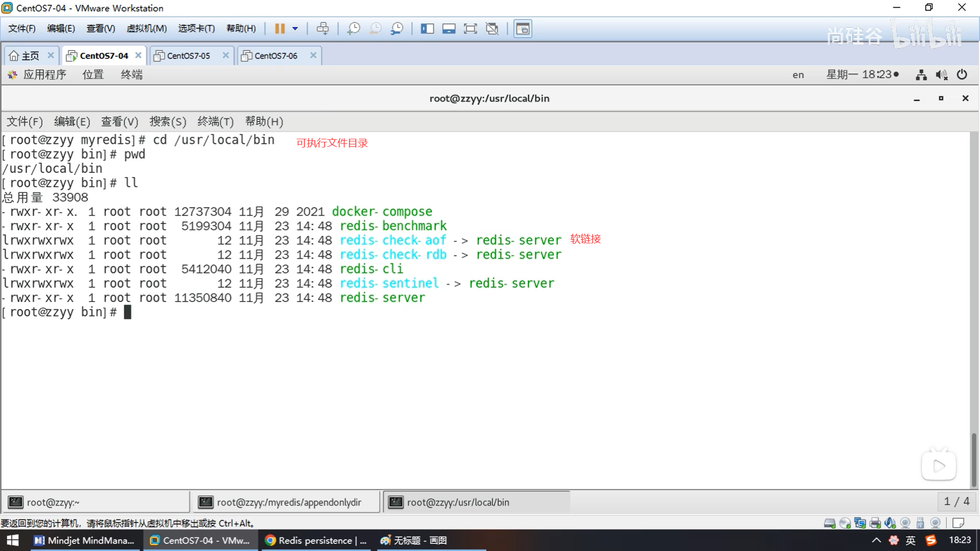Toggle the thumbnail bar view
980x551 pixels.
(x=449, y=29)
